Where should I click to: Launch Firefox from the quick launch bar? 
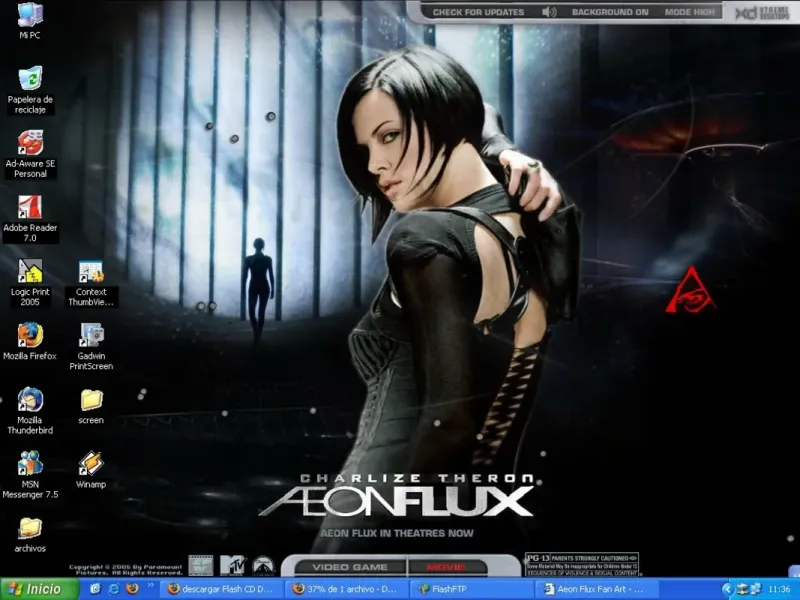click(132, 589)
